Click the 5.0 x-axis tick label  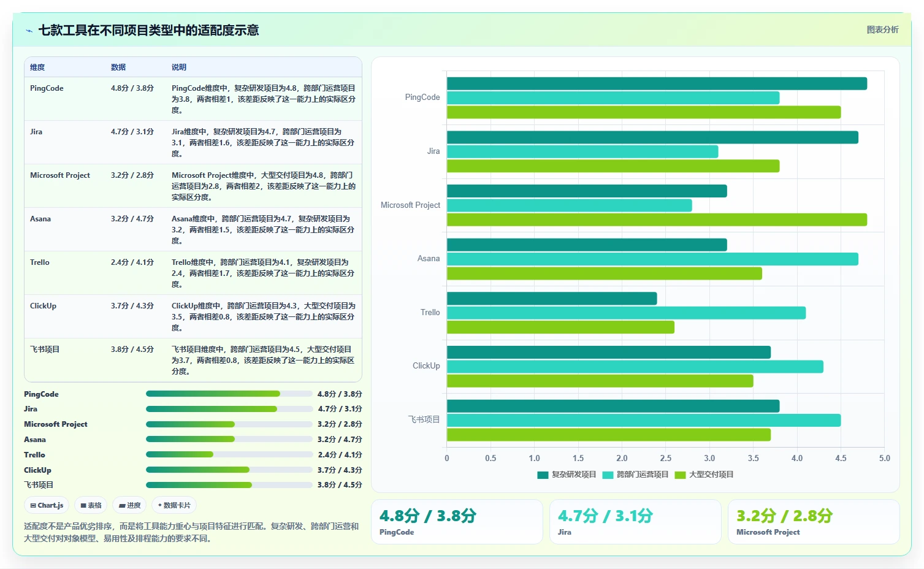(884, 458)
